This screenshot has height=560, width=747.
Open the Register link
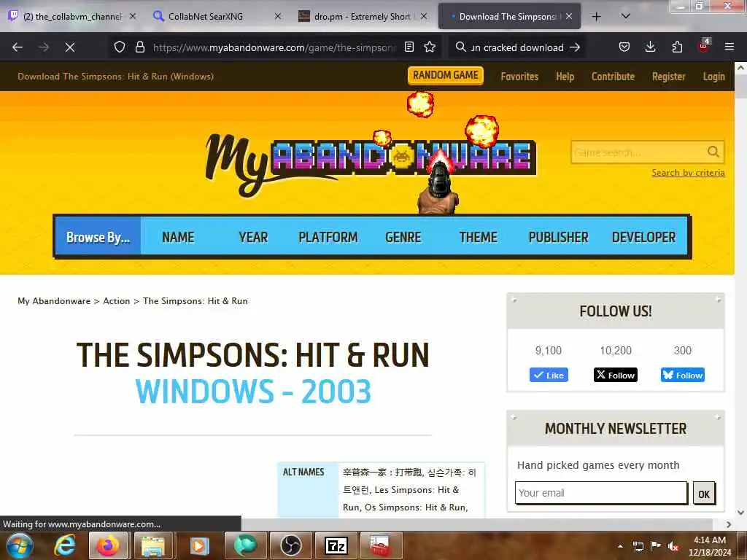tap(668, 76)
